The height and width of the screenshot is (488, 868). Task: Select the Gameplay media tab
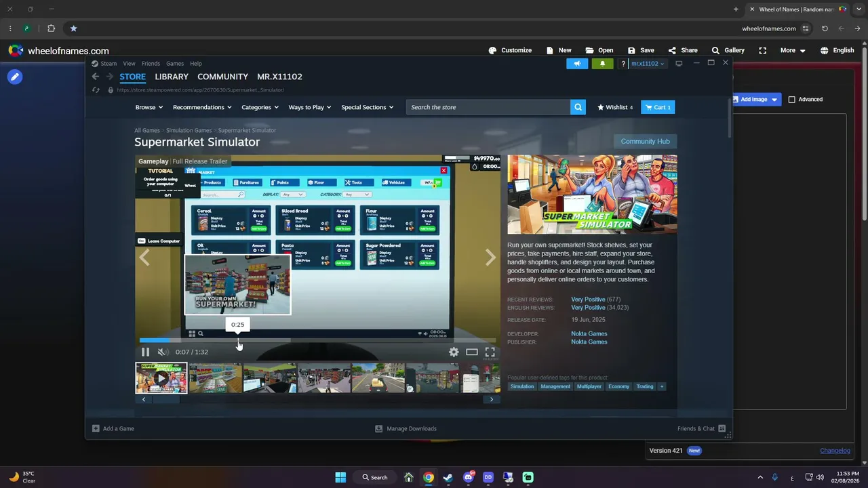153,161
